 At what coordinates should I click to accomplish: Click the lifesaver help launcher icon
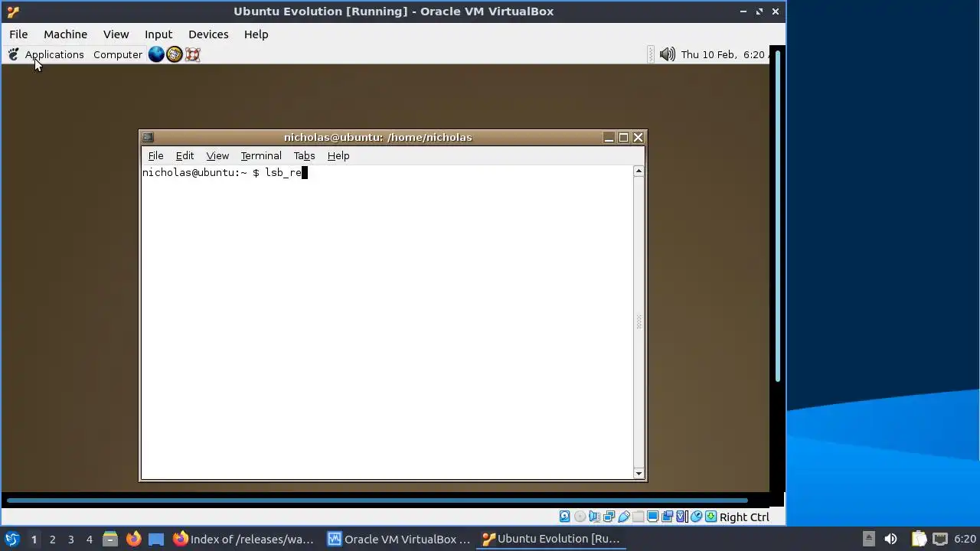pos(193,54)
